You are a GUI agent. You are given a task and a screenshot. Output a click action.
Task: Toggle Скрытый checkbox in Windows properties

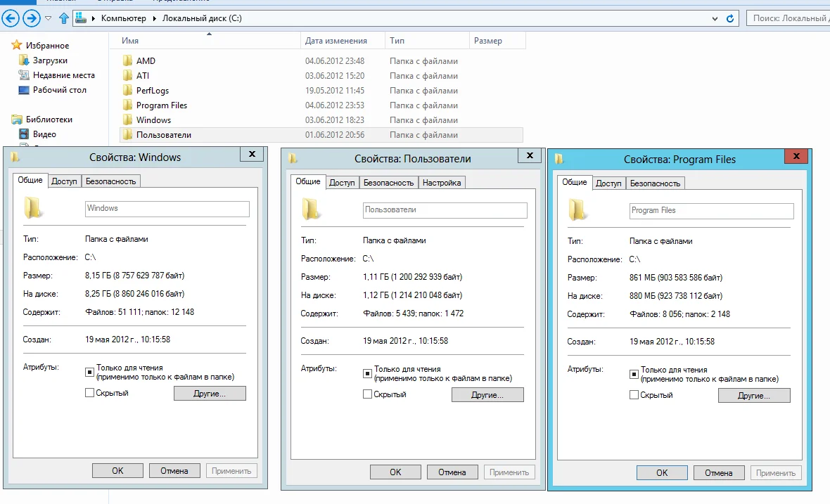(89, 393)
